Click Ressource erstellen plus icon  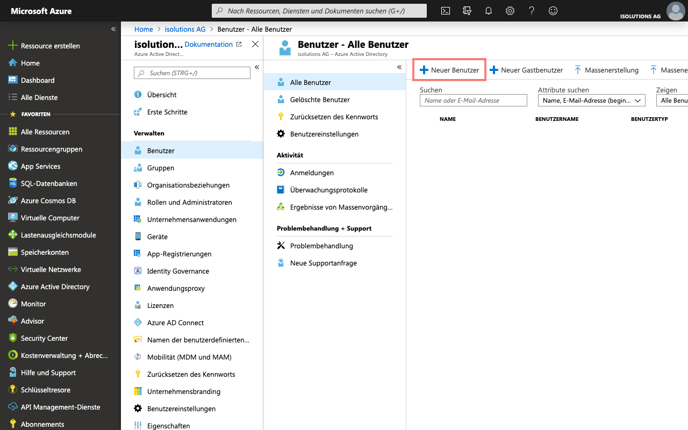pyautogui.click(x=13, y=45)
